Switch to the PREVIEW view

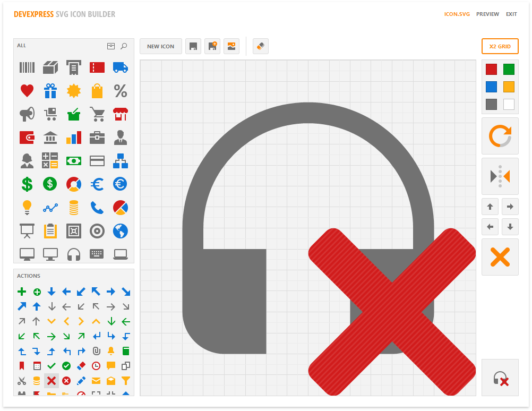click(487, 14)
